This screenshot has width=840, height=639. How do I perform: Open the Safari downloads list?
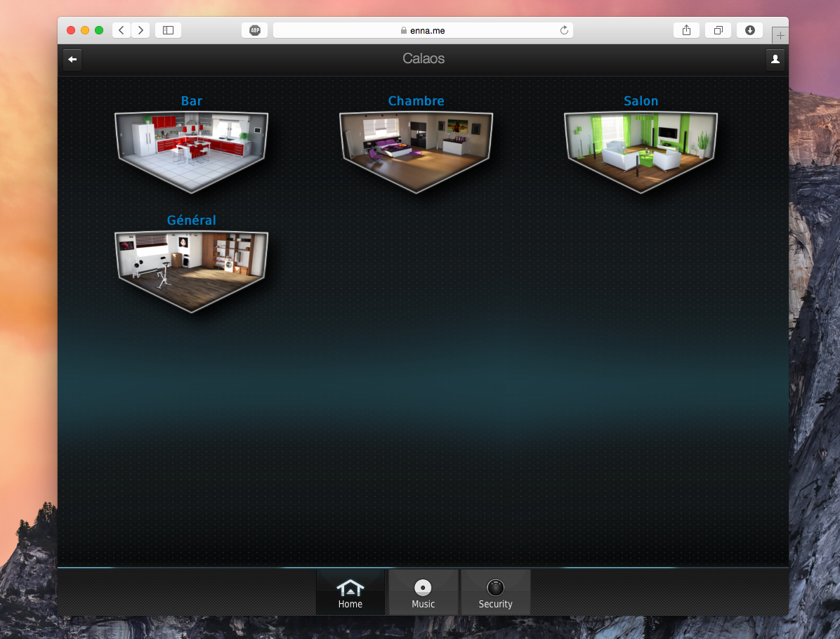coord(749,30)
